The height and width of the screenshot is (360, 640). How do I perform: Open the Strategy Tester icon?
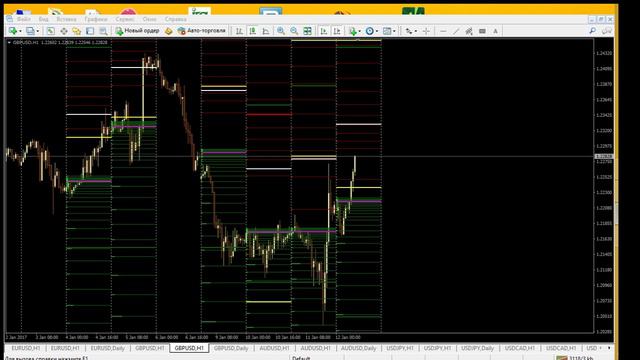pos(103,31)
